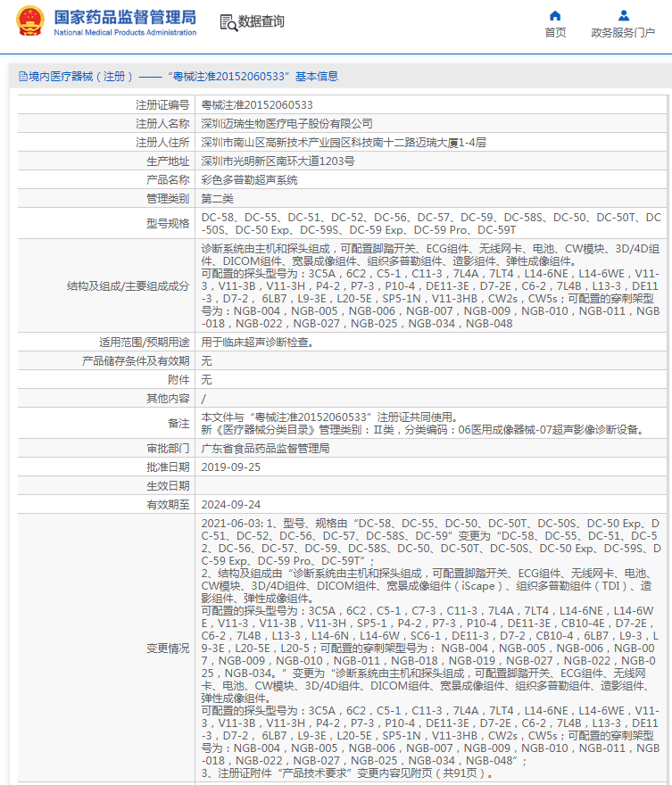The height and width of the screenshot is (785, 672).
Task: Open the 数据查询 link
Action: pos(261,21)
